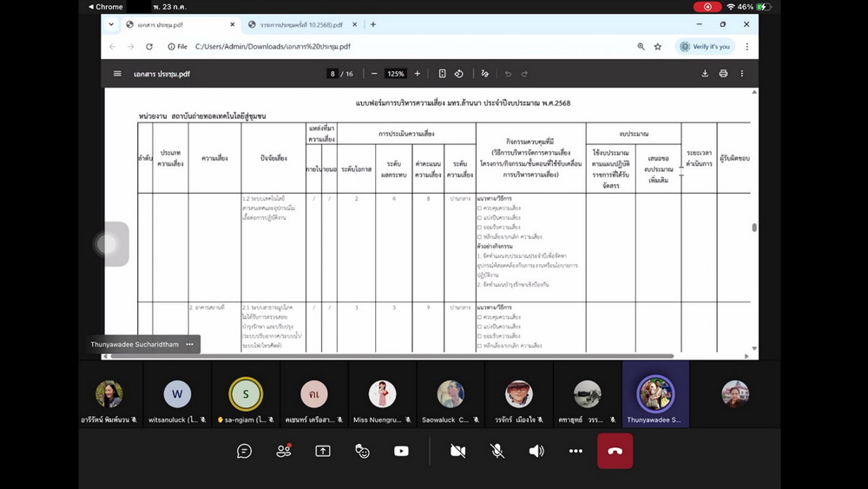
Task: Expand the Chrome tab search dropdown
Action: 111,24
